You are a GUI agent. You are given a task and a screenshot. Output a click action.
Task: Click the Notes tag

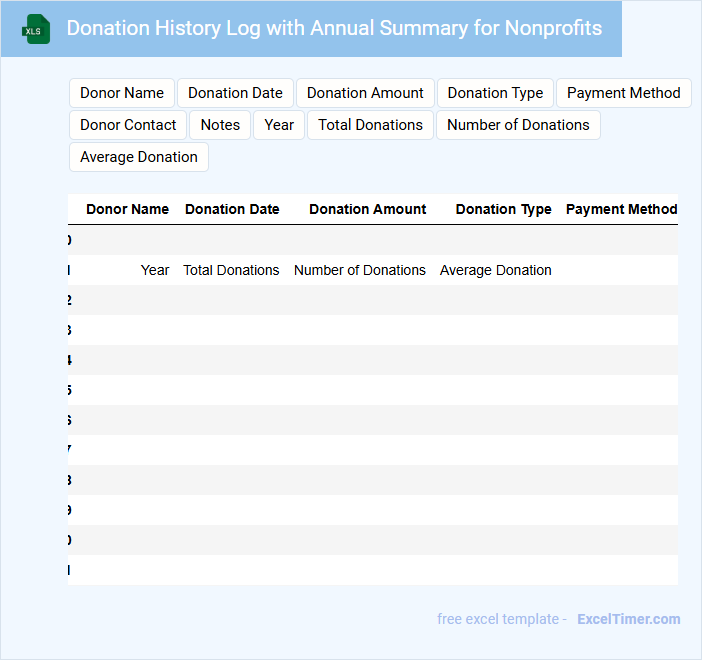(x=220, y=125)
